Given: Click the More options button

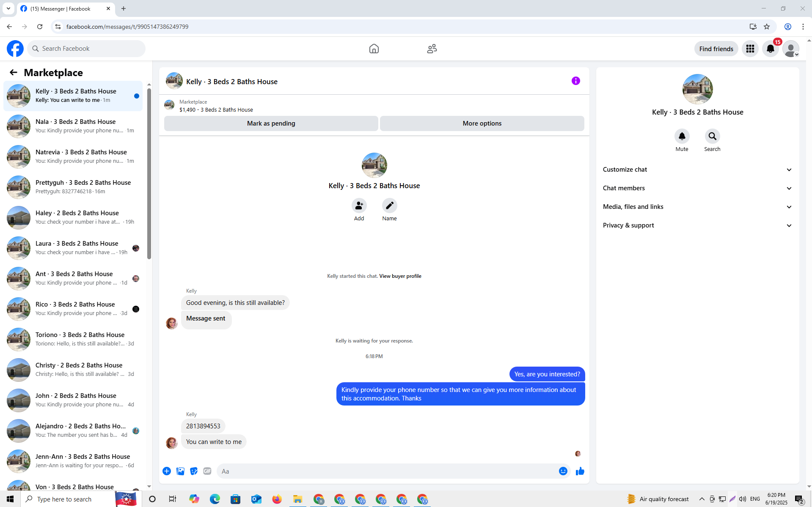Looking at the screenshot, I should click(x=482, y=123).
